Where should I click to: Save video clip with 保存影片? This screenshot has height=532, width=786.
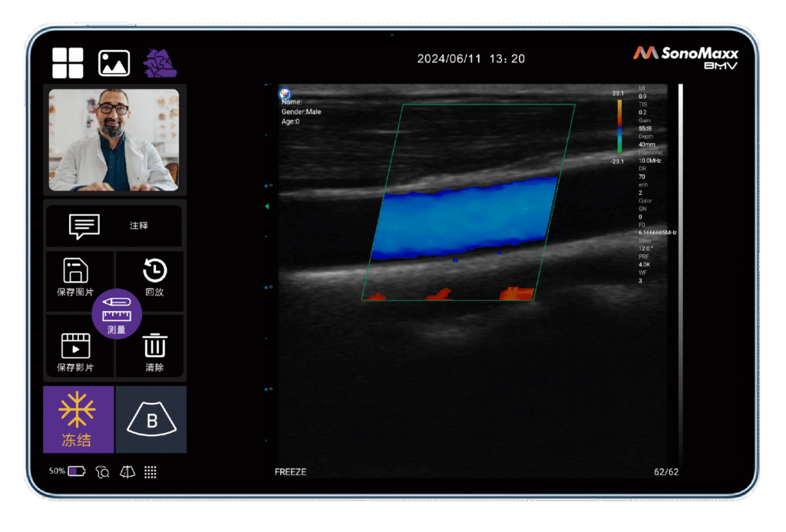coord(75,347)
